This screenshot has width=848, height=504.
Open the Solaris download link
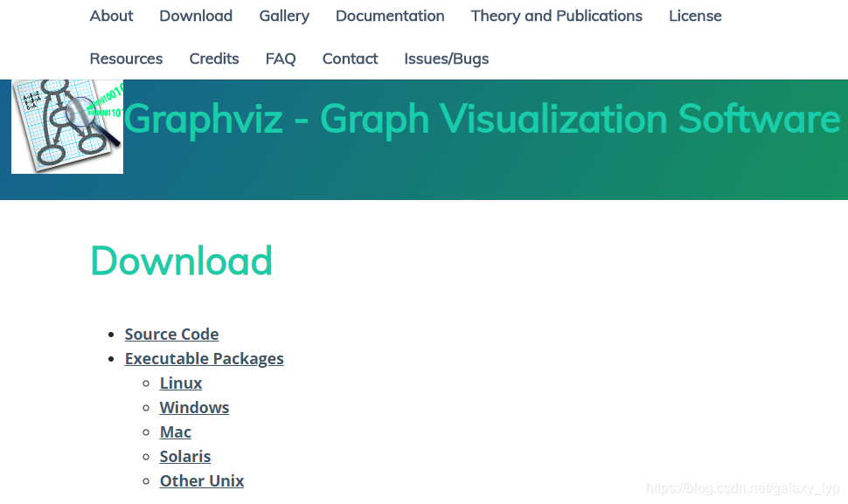(x=184, y=456)
